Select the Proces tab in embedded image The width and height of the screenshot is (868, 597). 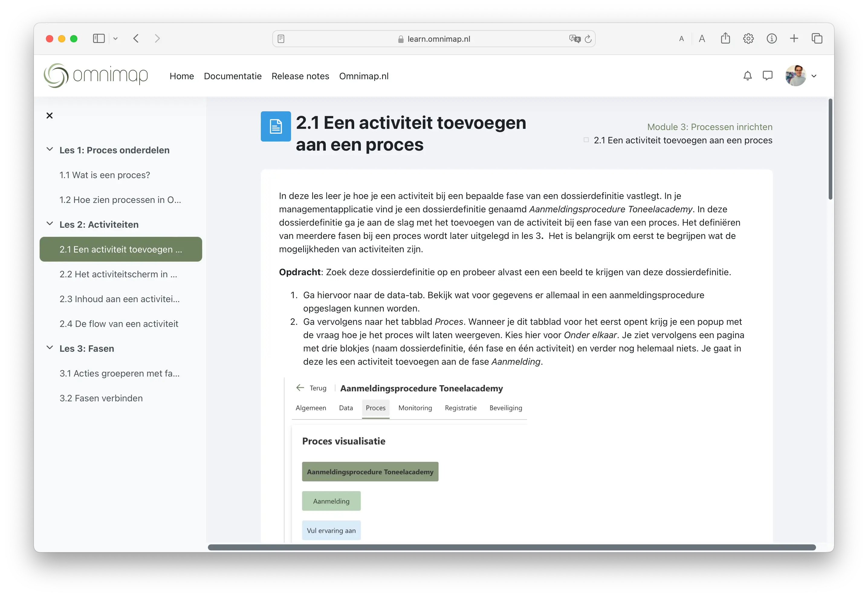click(376, 408)
